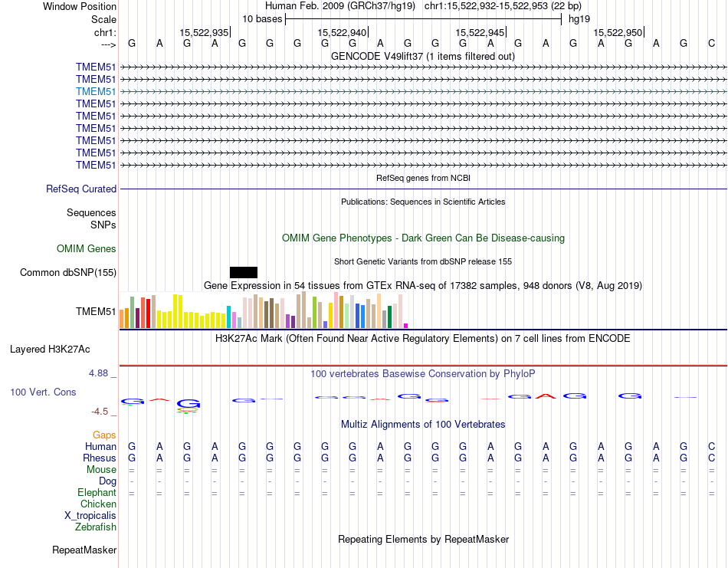Screen dimensions: 728x568
Task: Open the H3K27Ac Mark ENCODE track title
Action: click(x=423, y=339)
